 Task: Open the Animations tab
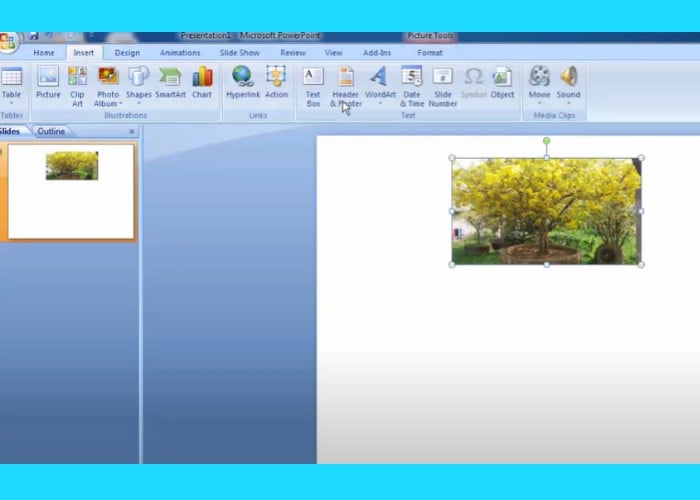tap(180, 53)
